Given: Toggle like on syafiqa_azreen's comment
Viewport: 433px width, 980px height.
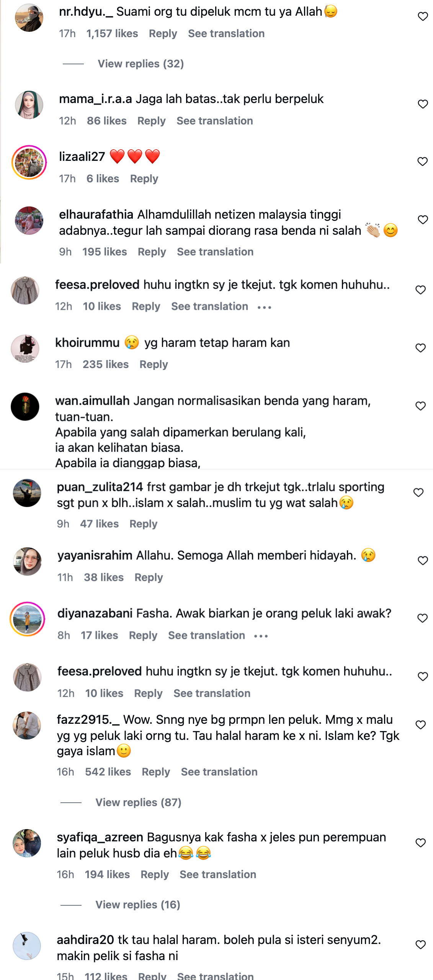Looking at the screenshot, I should click(x=420, y=843).
